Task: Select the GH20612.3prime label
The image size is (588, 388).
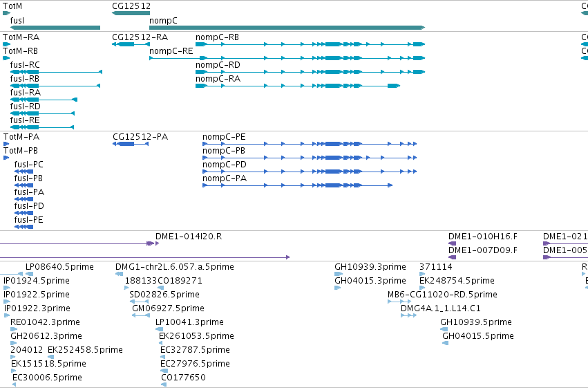Action: 46,337
